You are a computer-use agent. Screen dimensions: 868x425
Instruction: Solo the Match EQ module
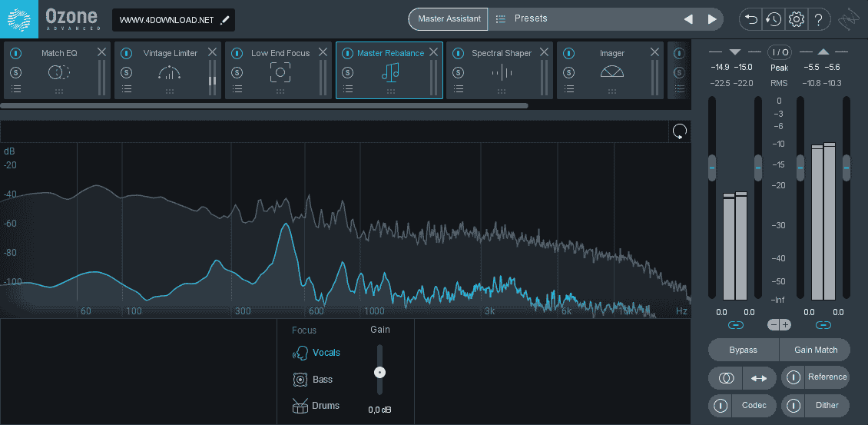point(16,72)
